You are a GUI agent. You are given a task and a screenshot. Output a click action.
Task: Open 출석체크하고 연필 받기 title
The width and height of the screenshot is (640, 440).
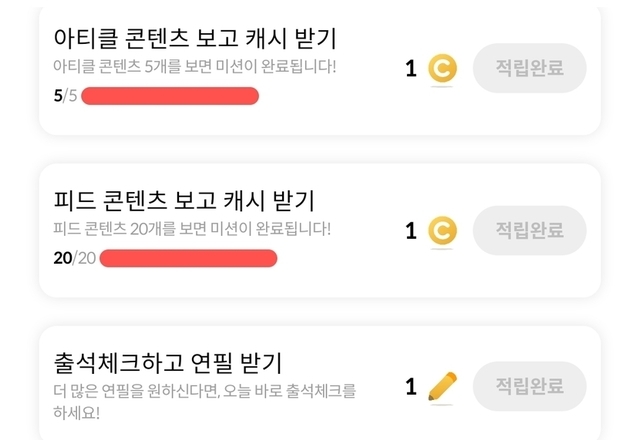click(167, 360)
